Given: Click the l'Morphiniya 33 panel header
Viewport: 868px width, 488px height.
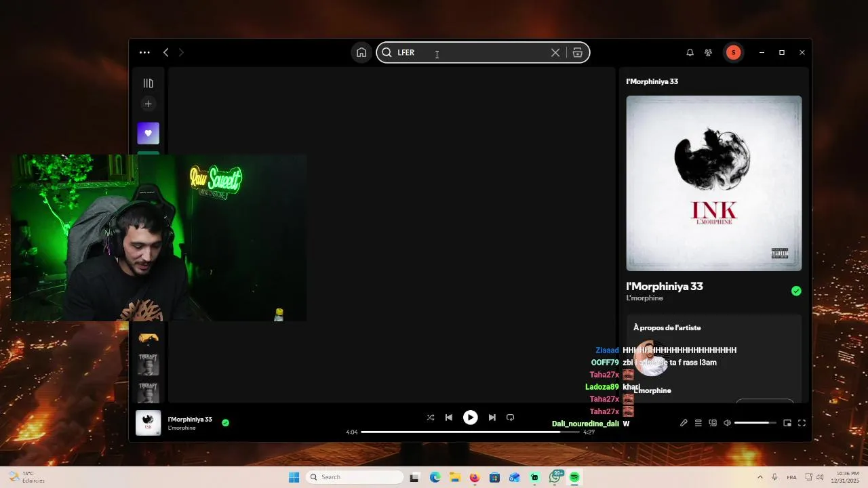Looking at the screenshot, I should coord(652,81).
